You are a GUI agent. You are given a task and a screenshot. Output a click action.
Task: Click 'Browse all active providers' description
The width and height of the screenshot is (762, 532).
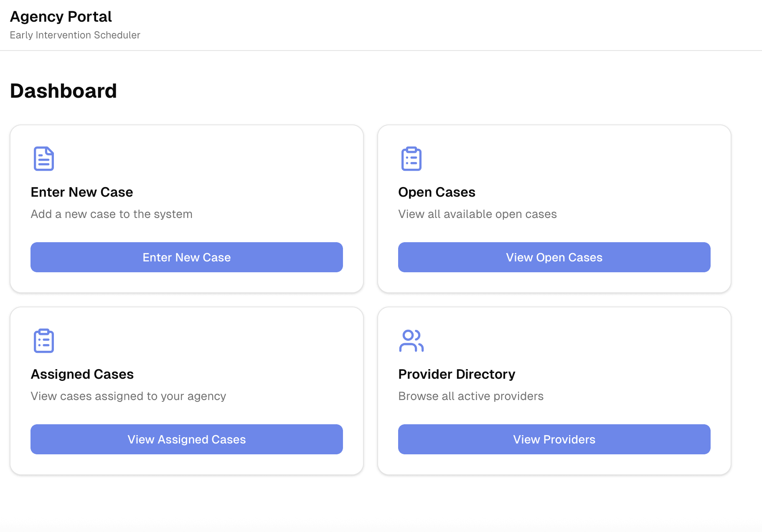(x=471, y=396)
